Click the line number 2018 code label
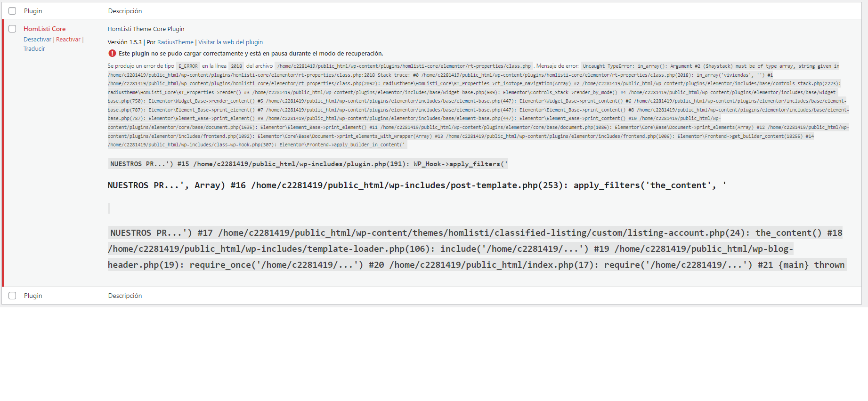Image resolution: width=868 pixels, height=401 pixels. coord(236,66)
